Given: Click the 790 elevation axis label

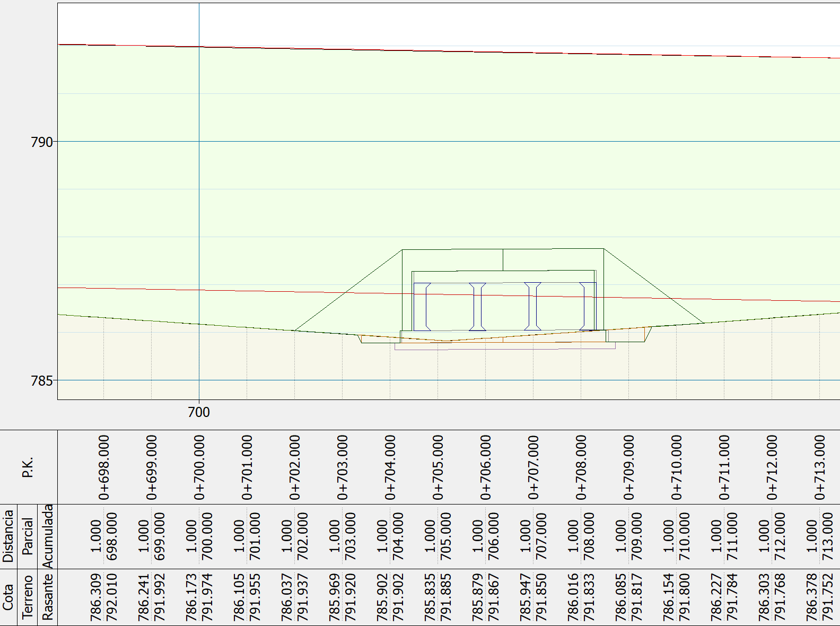Looking at the screenshot, I should pos(42,142).
